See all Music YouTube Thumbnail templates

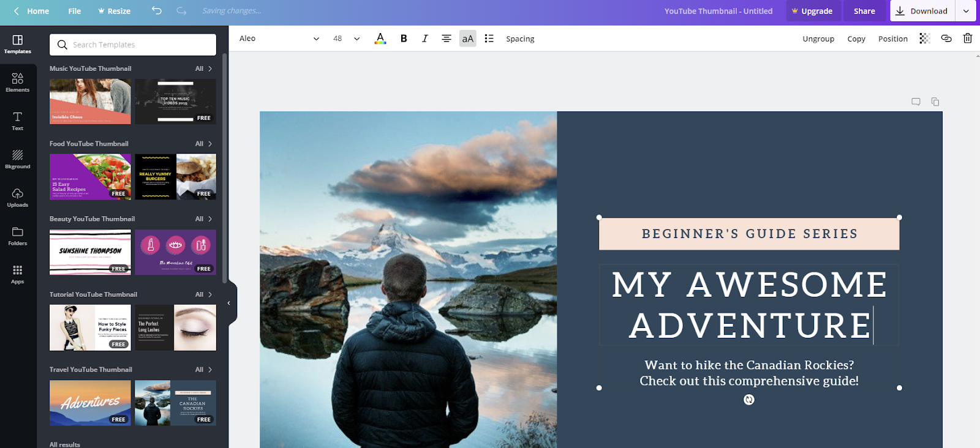(204, 69)
